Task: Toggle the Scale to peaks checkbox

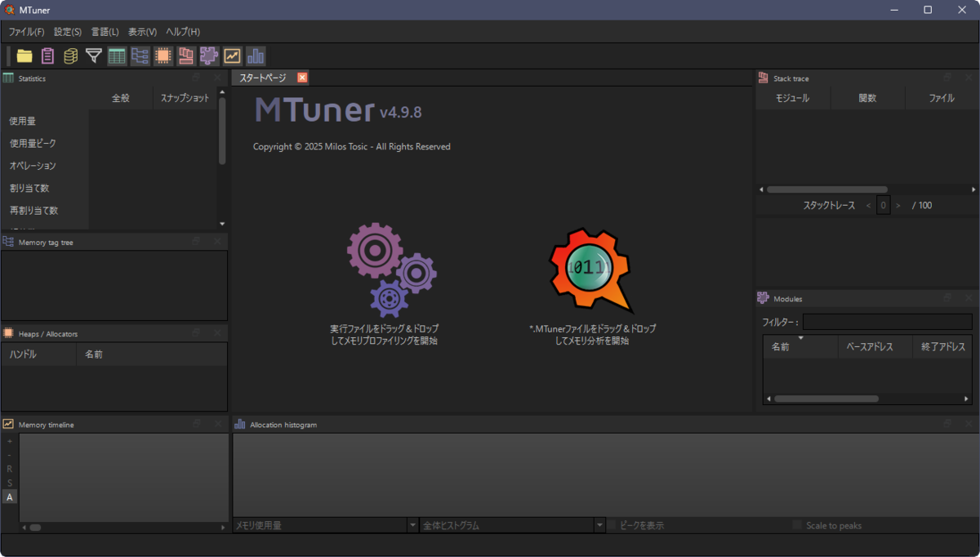Action: [797, 525]
